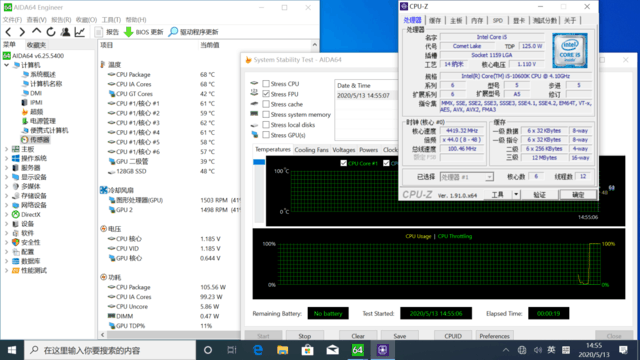Enable Stress system memory checkbox

(x=266, y=114)
